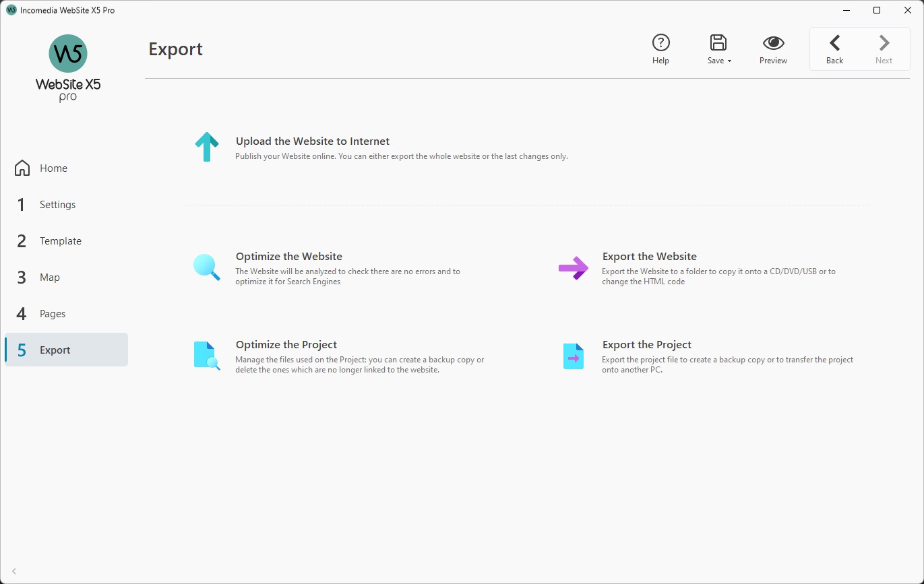Go to step 1 Settings
The width and height of the screenshot is (924, 584).
point(57,204)
